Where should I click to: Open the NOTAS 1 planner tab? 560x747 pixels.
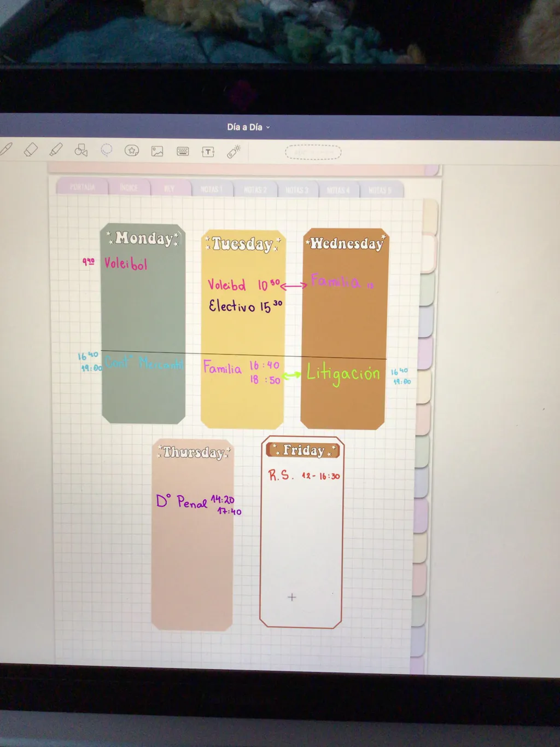click(x=212, y=189)
